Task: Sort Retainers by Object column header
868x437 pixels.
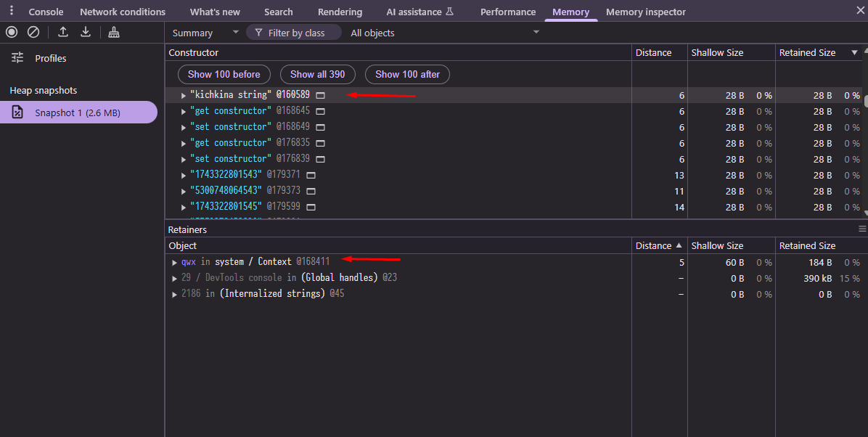Action: click(398, 245)
